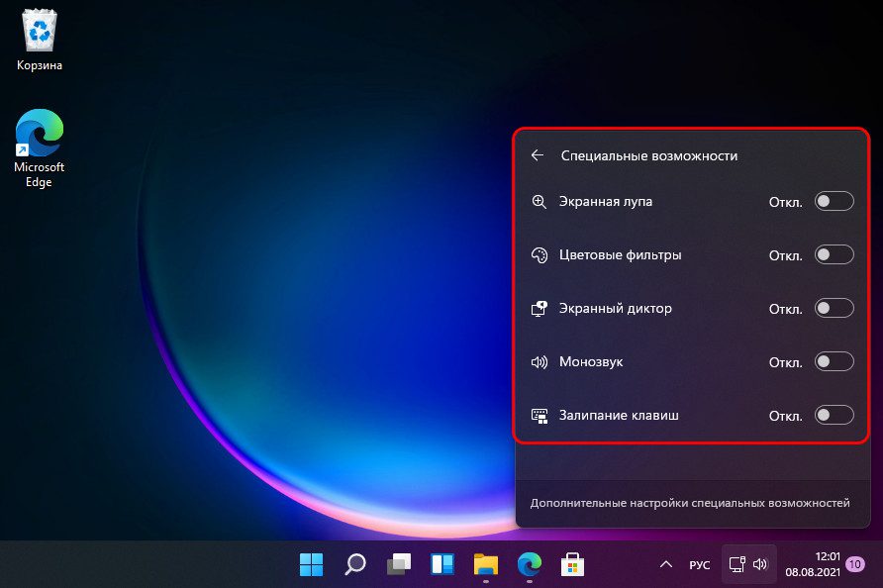
Task: Enable the Залипание клавиш switch
Action: pyautogui.click(x=834, y=415)
